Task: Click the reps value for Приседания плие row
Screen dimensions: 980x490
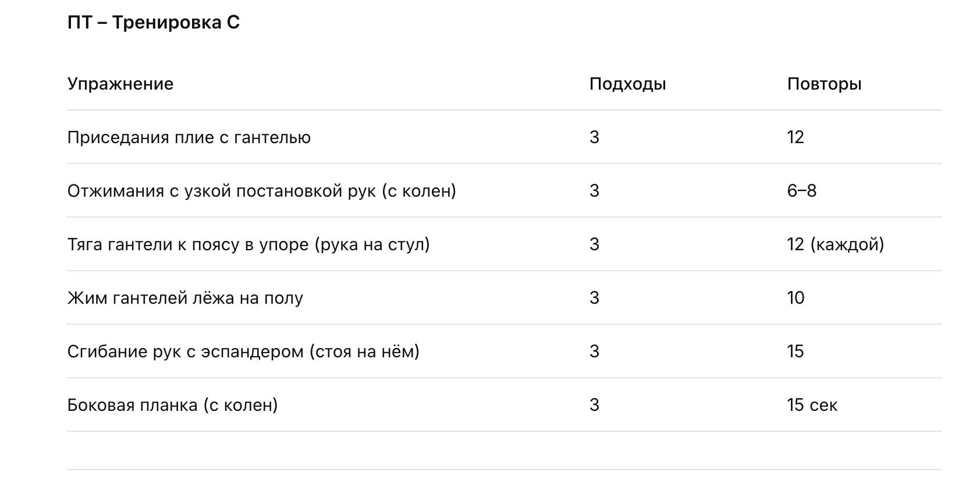Action: 796,137
